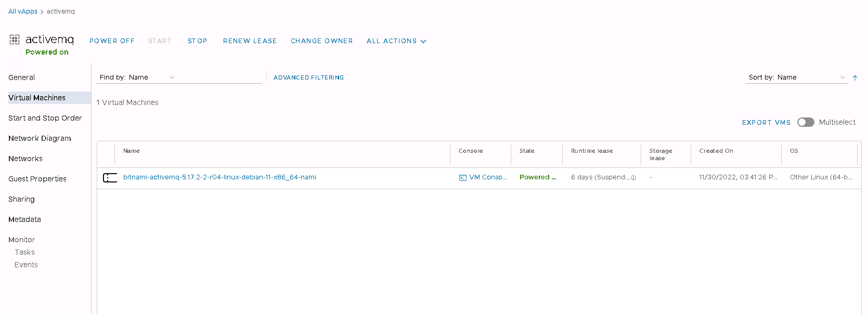This screenshot has width=868, height=314.
Task: Open the Network Diagram section
Action: pyautogui.click(x=40, y=138)
